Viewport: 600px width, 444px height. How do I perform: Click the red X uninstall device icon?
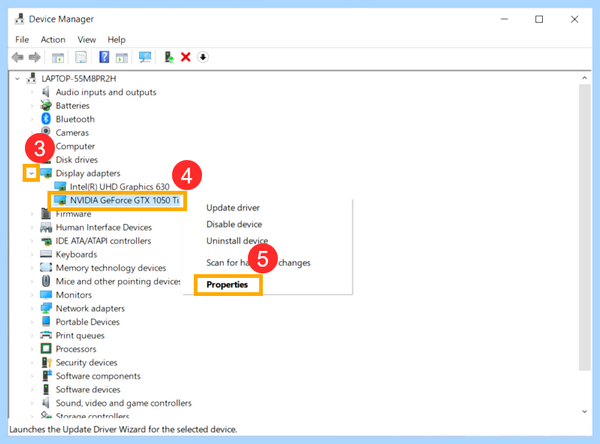[186, 57]
